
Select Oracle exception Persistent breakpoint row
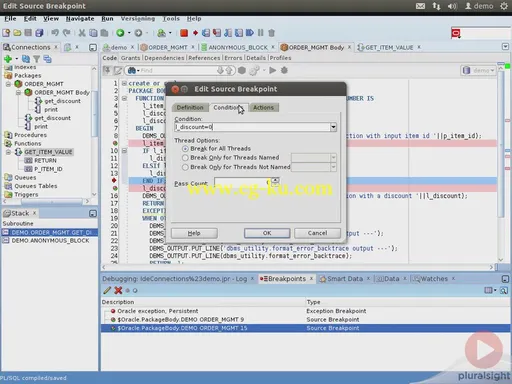coord(306,311)
